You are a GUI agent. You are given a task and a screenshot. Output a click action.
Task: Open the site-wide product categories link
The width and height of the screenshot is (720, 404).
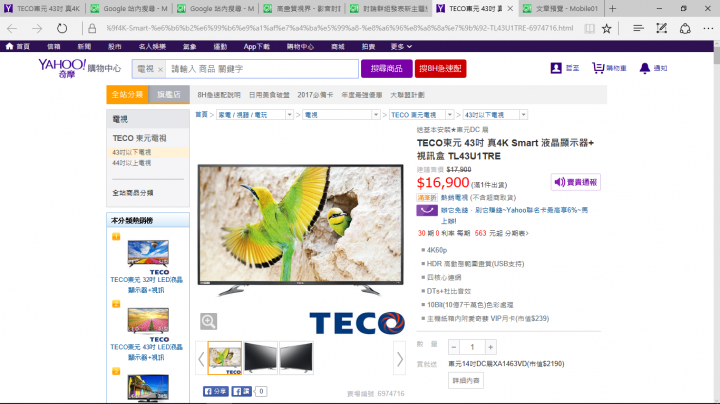coord(133,193)
